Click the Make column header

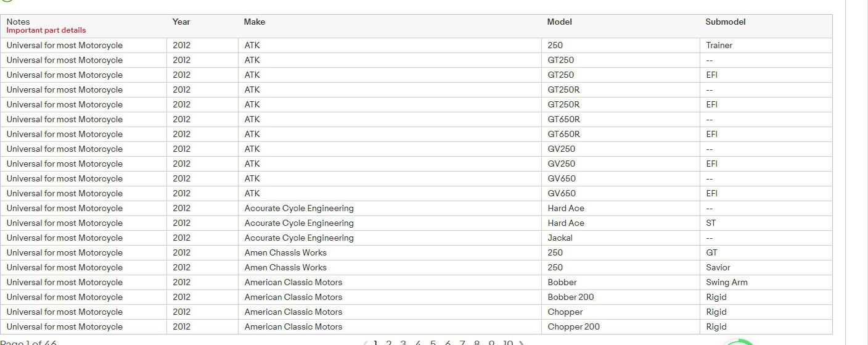coord(255,22)
